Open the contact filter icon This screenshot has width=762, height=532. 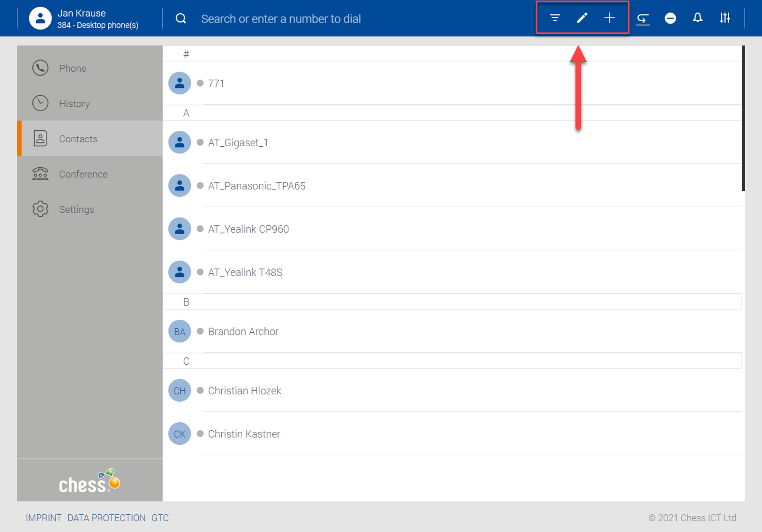click(555, 18)
